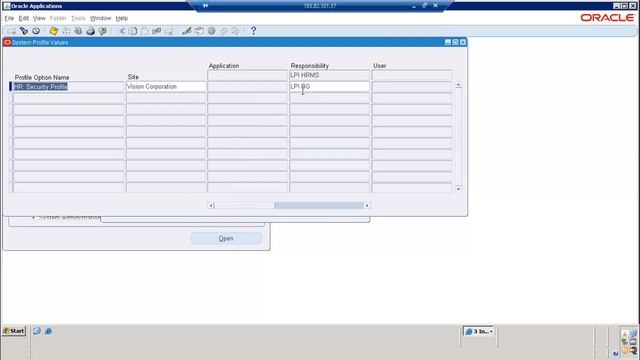Open the File menu

point(9,18)
